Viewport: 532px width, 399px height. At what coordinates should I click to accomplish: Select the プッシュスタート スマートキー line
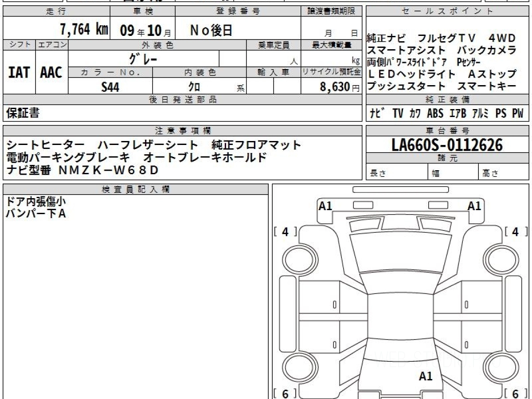pos(442,86)
